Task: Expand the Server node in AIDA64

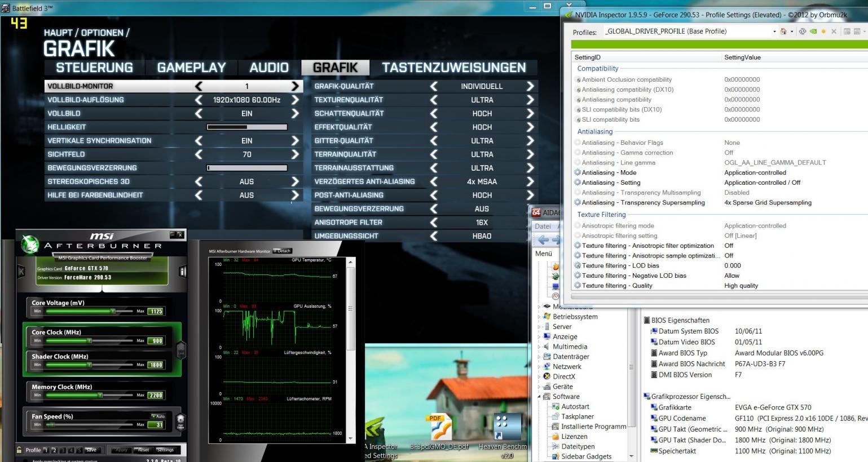Action: pos(539,327)
